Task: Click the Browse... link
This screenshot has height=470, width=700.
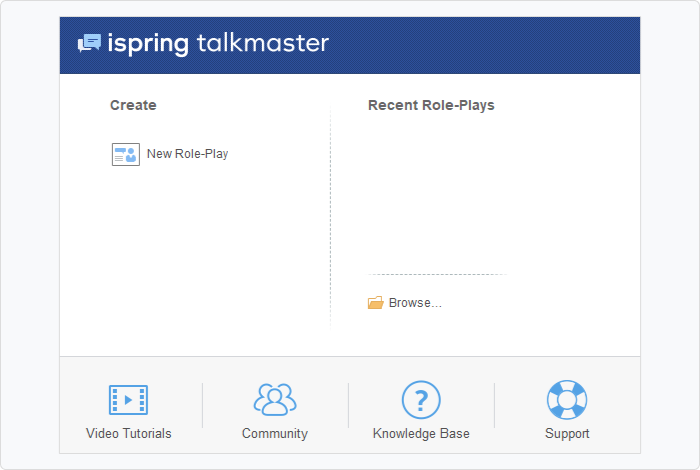Action: pos(415,303)
